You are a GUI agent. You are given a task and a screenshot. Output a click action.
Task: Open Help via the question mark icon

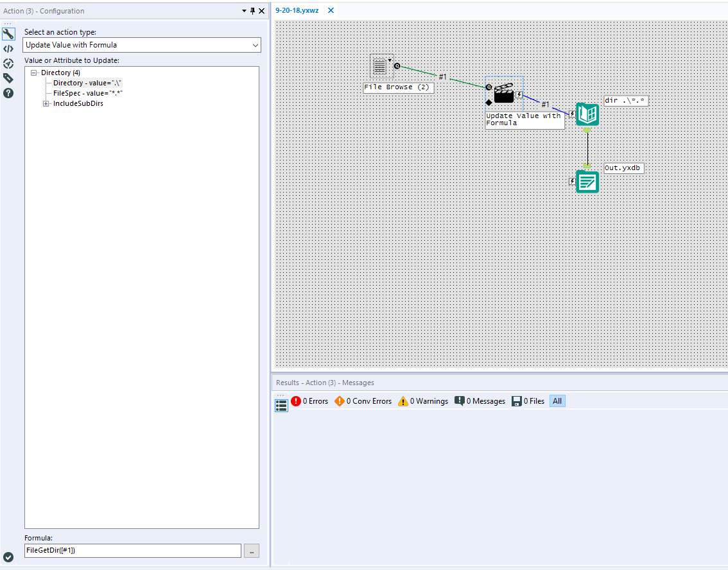(8, 93)
